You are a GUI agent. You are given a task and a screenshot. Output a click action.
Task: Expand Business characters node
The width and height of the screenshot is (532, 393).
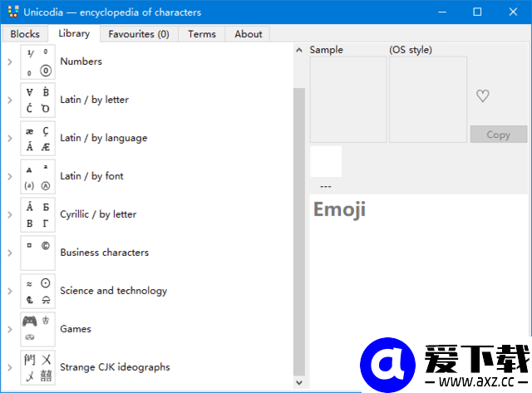[x=10, y=253]
